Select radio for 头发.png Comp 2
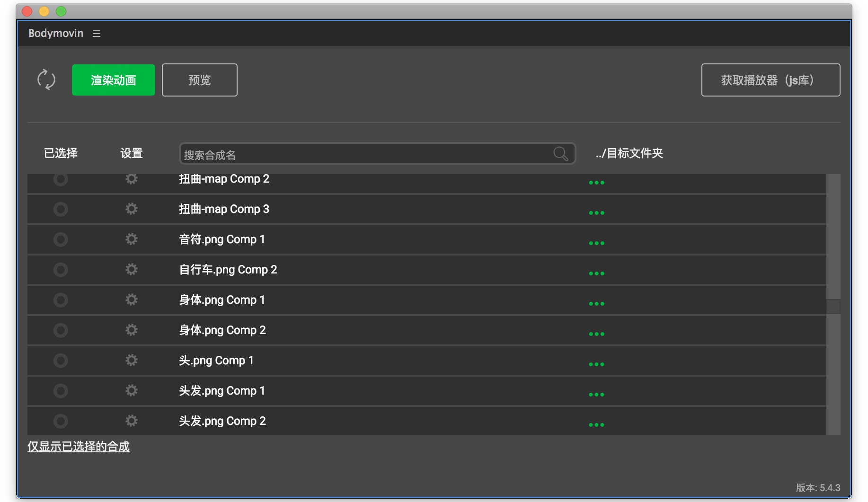Viewport: 868px width, 502px height. pyautogui.click(x=61, y=421)
